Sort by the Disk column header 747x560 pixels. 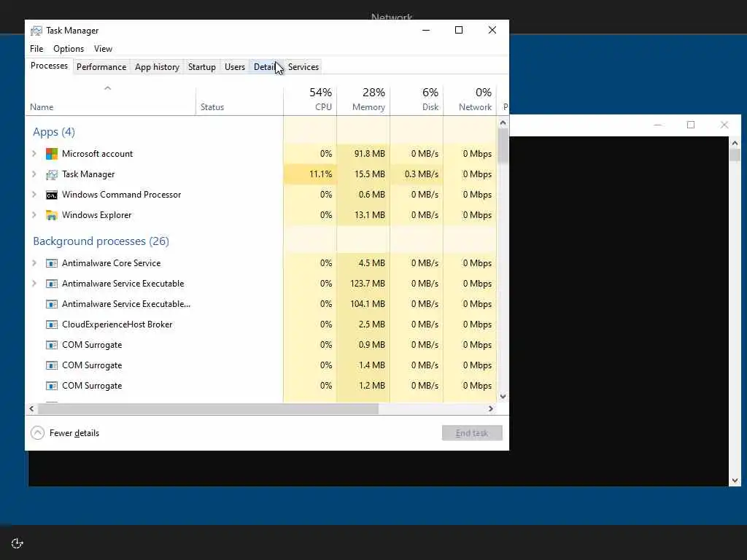coord(417,100)
